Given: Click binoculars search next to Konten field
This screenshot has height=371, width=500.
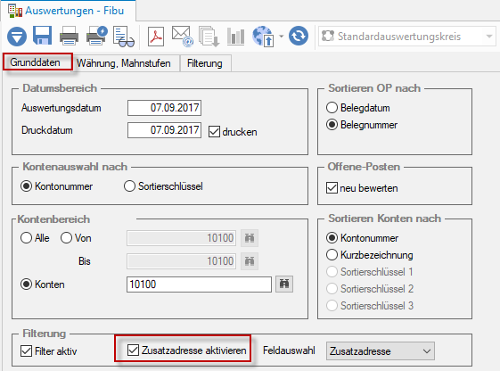Looking at the screenshot, I should tap(284, 284).
